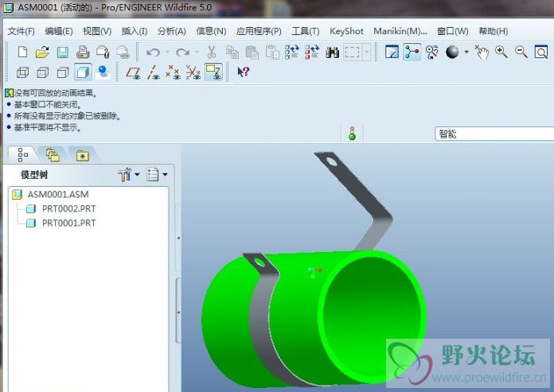Image resolution: width=554 pixels, height=392 pixels.
Task: Switch to Wireframe display
Action: point(22,72)
